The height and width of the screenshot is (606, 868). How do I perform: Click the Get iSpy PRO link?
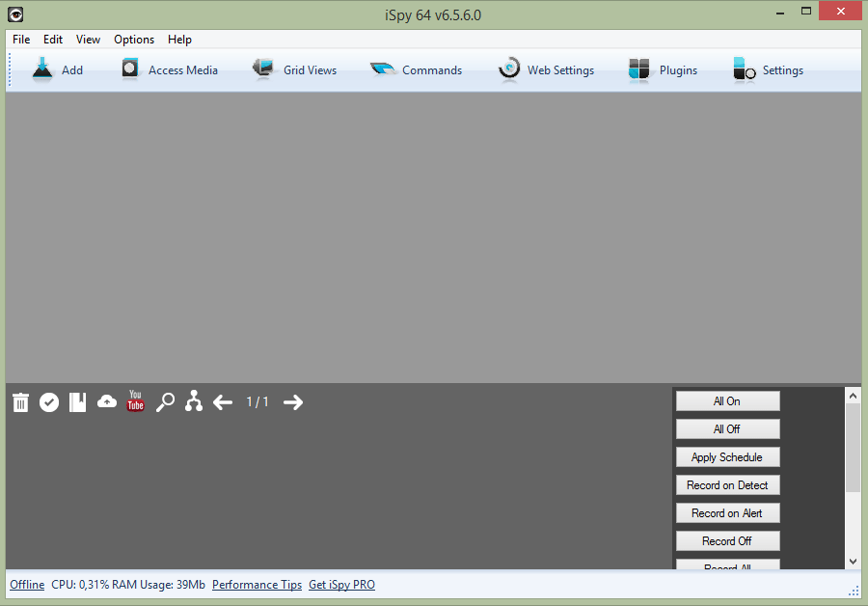(341, 585)
